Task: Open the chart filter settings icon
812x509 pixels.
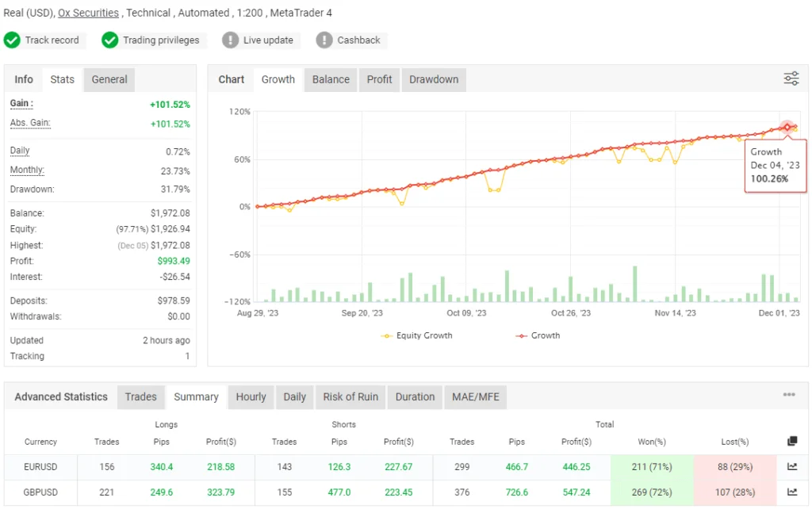Action: (x=790, y=78)
